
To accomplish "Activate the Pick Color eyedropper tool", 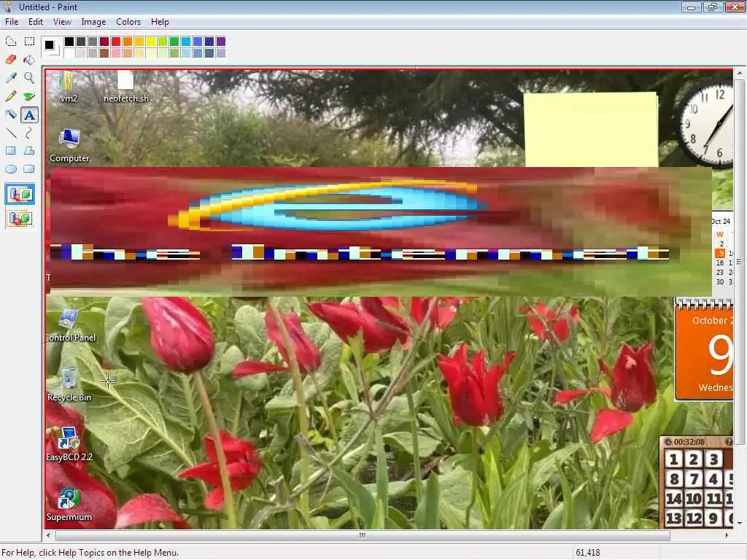I will pyautogui.click(x=10, y=77).
